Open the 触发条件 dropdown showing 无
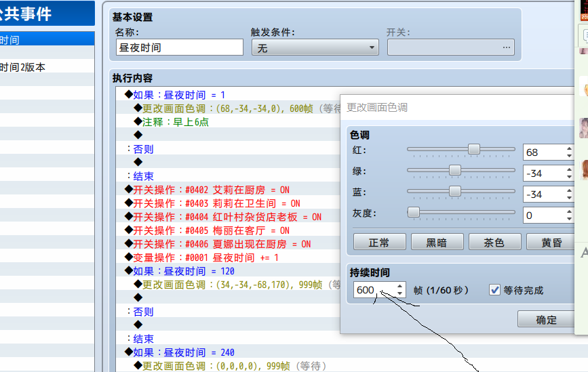588x372 pixels. tap(315, 47)
